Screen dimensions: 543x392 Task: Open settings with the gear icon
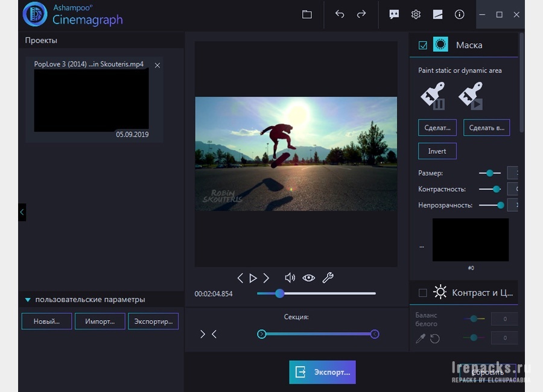tap(416, 14)
